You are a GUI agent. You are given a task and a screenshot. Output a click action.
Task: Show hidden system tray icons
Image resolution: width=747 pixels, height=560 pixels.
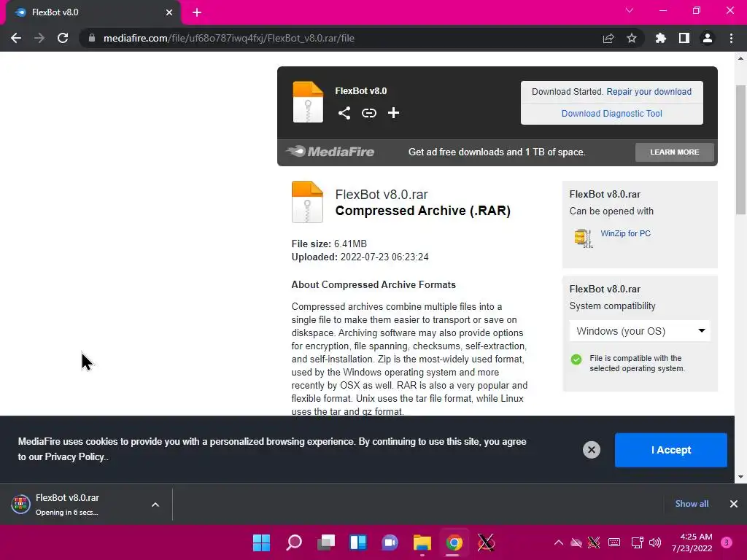558,542
